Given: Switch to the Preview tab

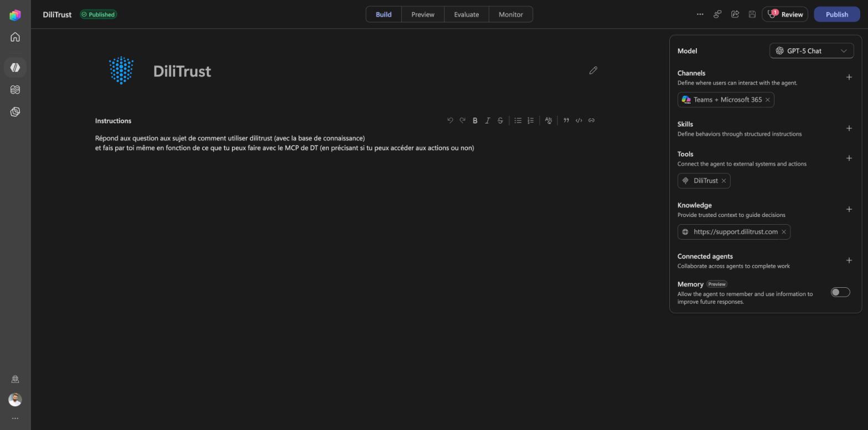Looking at the screenshot, I should (423, 14).
